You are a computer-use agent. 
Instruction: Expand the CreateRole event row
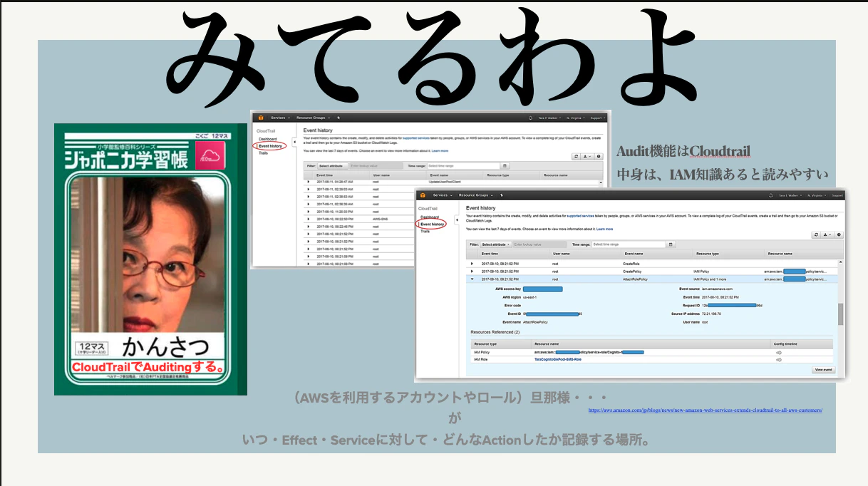click(472, 264)
